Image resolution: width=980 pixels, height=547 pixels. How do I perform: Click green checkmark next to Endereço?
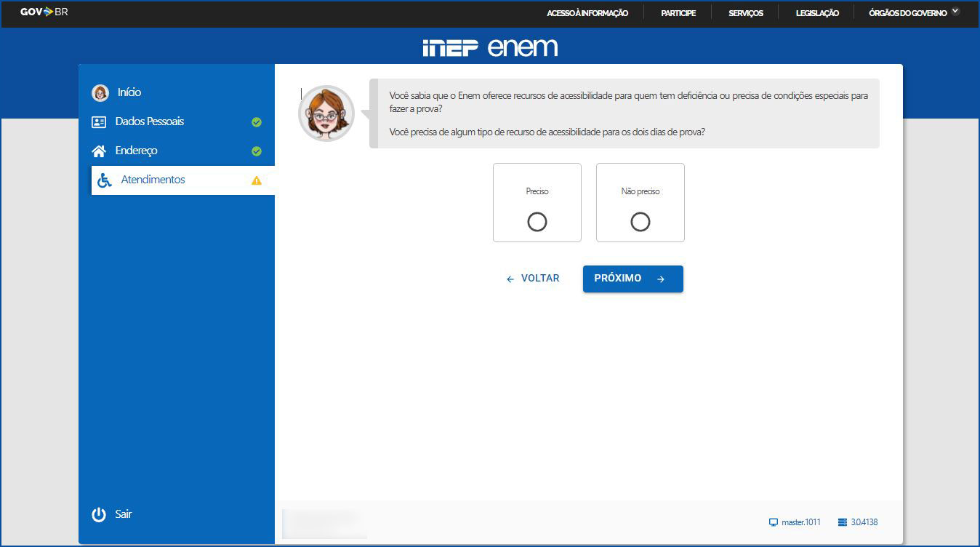tap(256, 151)
